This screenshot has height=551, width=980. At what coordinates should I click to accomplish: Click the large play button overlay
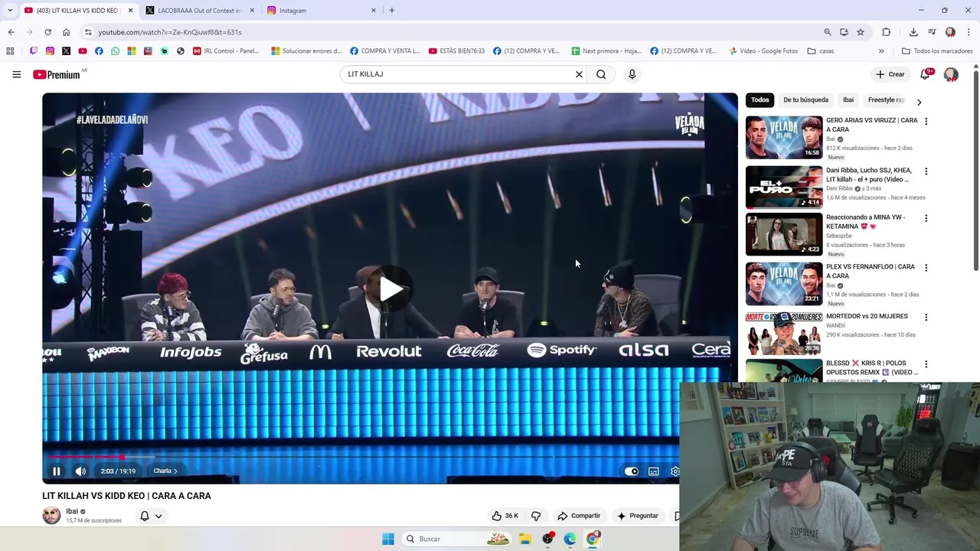point(390,289)
